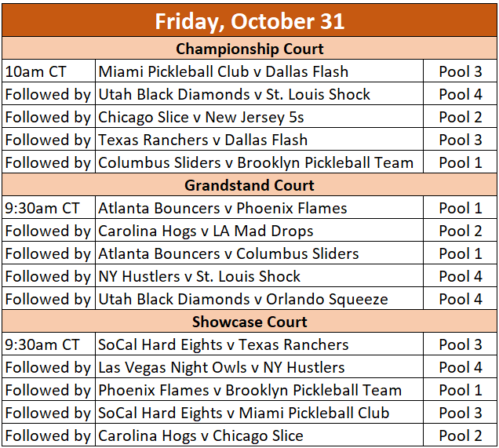
Task: Select the Championship Court section heading
Action: pyautogui.click(x=249, y=49)
